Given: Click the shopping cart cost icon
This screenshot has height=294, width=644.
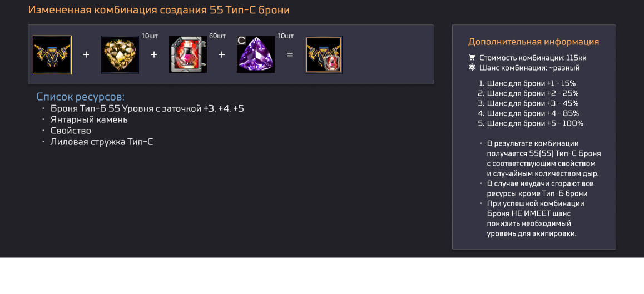Looking at the screenshot, I should click(x=472, y=57).
